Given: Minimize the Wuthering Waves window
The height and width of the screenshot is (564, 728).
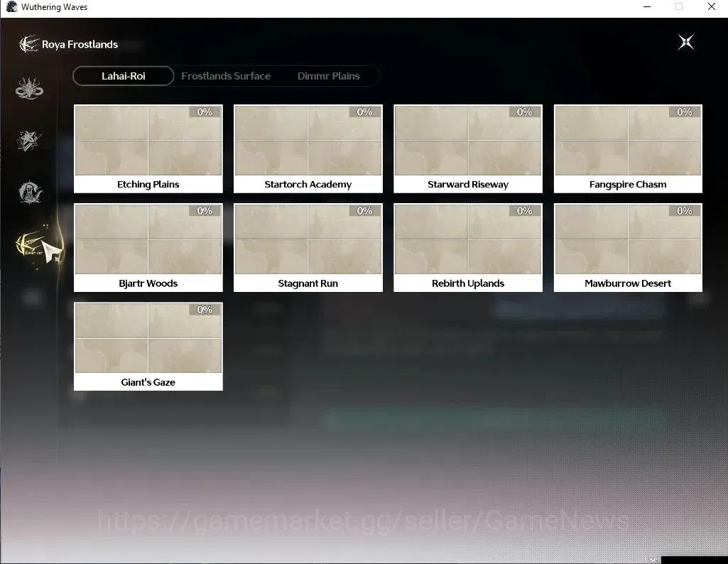Looking at the screenshot, I should [647, 6].
